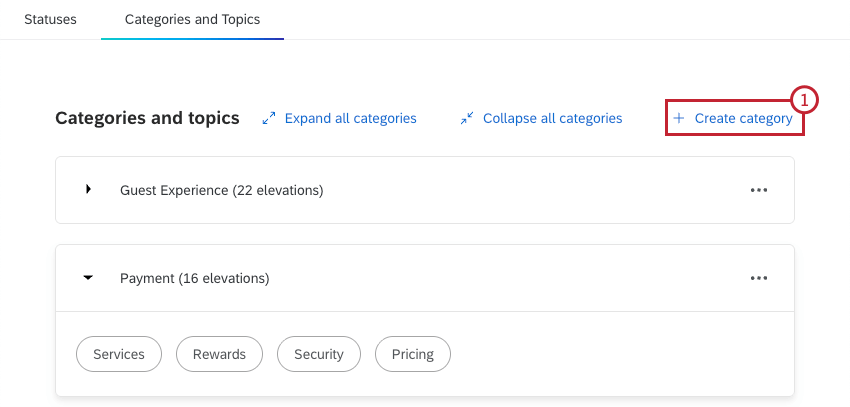This screenshot has height=407, width=850.
Task: Select the Rewards topic chip
Action: (x=219, y=354)
